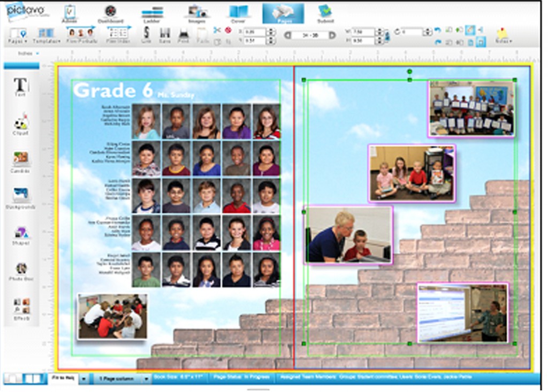Click the green rotation handle above selection
This screenshot has width=548, height=392.
point(409,72)
